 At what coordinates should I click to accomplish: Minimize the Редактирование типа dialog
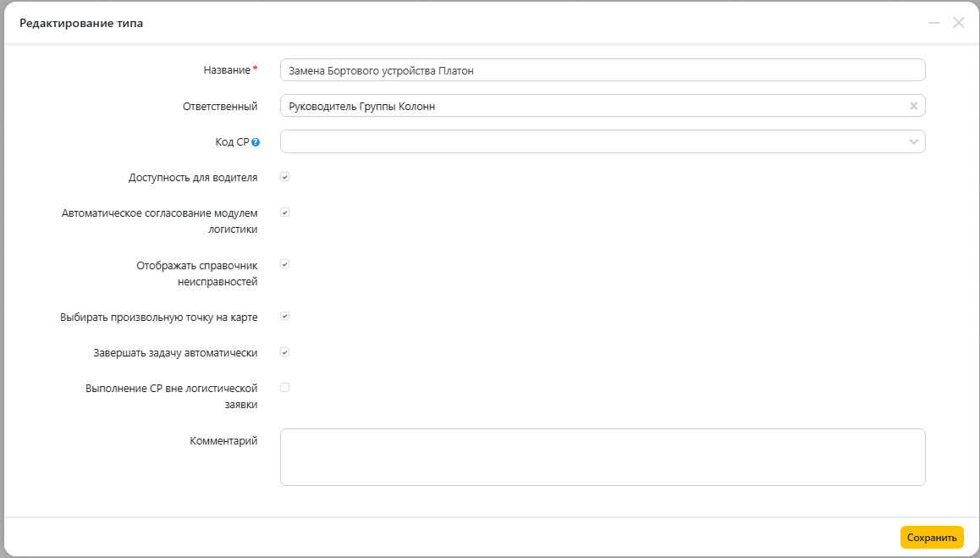tap(934, 23)
